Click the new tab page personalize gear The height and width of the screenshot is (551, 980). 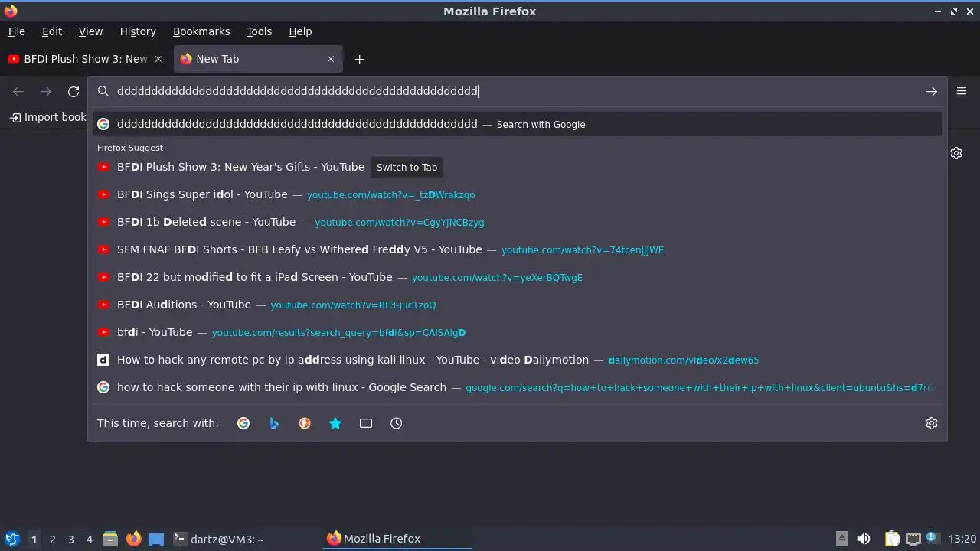(956, 153)
